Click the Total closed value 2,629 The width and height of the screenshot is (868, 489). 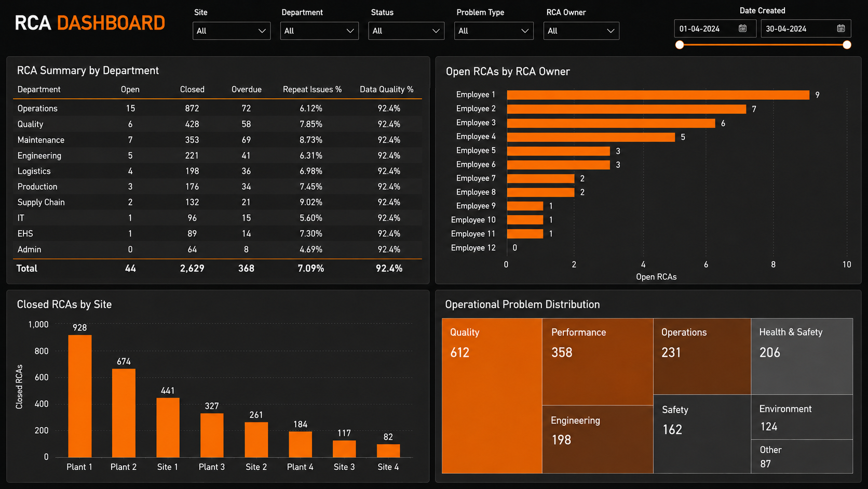[192, 268]
